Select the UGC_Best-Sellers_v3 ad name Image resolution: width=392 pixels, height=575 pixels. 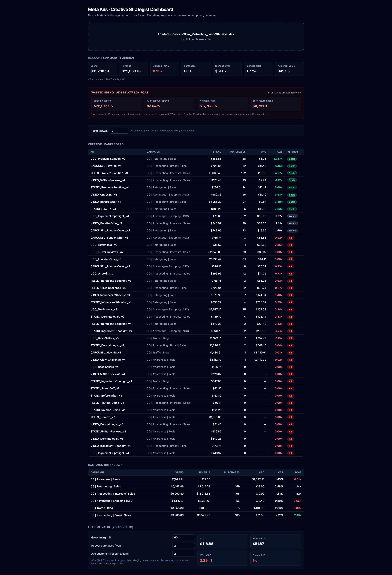pyautogui.click(x=105, y=338)
